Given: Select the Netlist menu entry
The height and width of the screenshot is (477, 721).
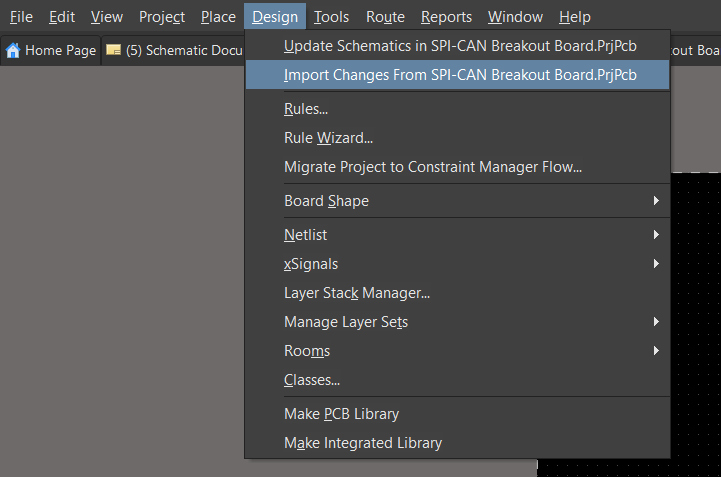Looking at the screenshot, I should tap(458, 235).
